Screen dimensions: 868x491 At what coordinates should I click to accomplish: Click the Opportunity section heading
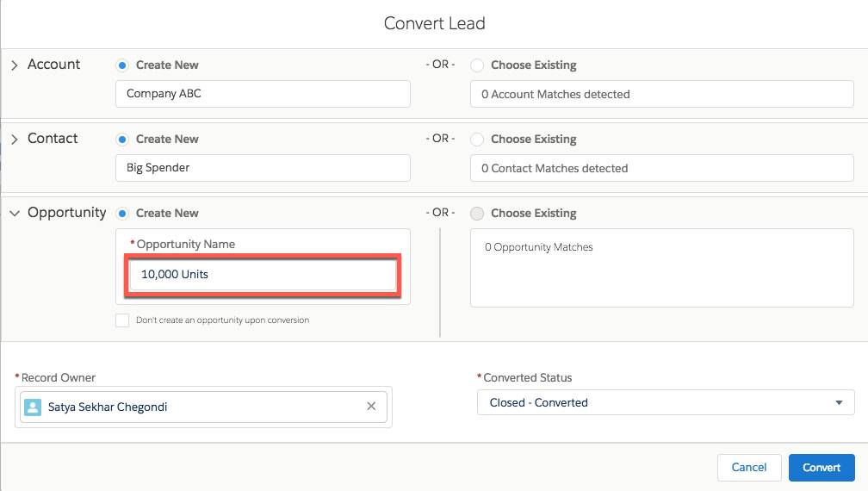[x=67, y=213]
